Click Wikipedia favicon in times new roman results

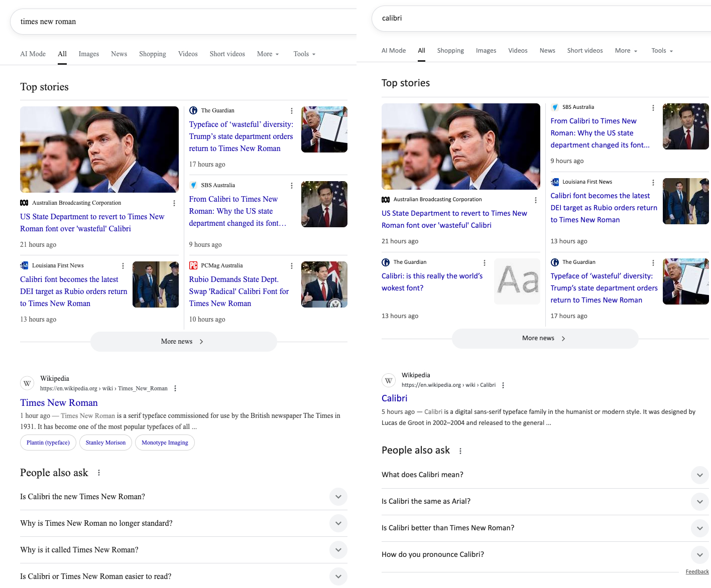click(x=27, y=383)
